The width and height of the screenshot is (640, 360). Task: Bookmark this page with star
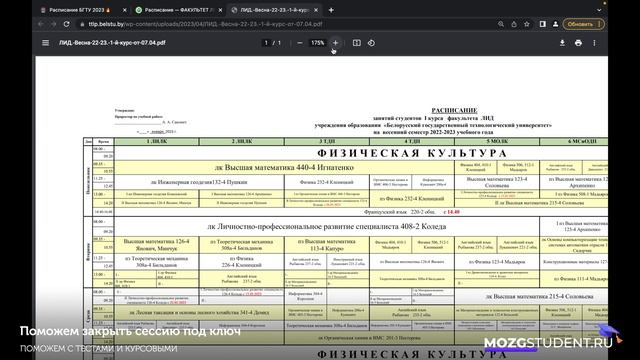pos(527,24)
